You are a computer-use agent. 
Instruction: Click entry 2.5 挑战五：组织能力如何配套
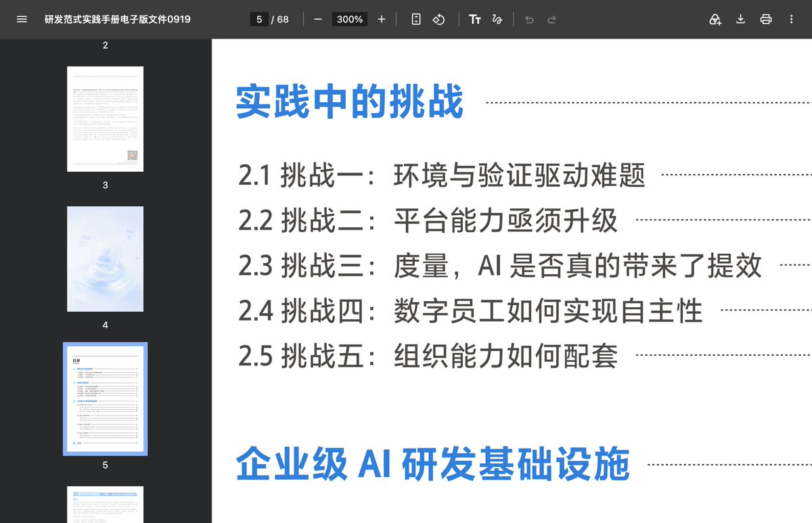tap(428, 356)
